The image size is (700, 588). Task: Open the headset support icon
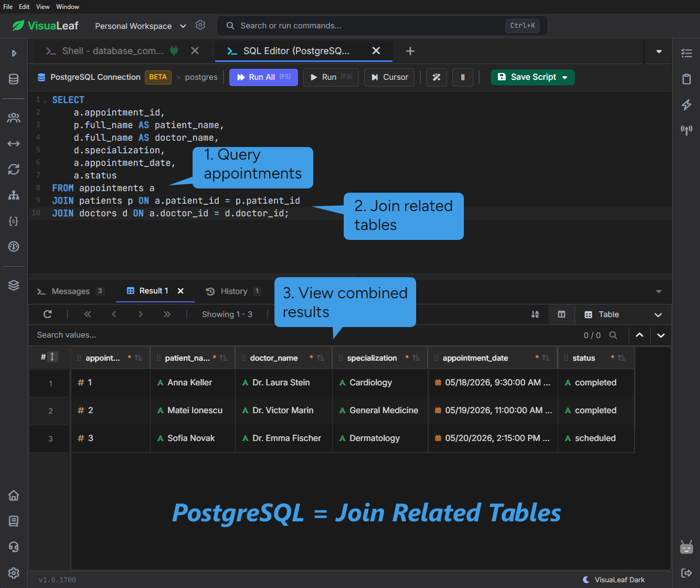click(14, 547)
